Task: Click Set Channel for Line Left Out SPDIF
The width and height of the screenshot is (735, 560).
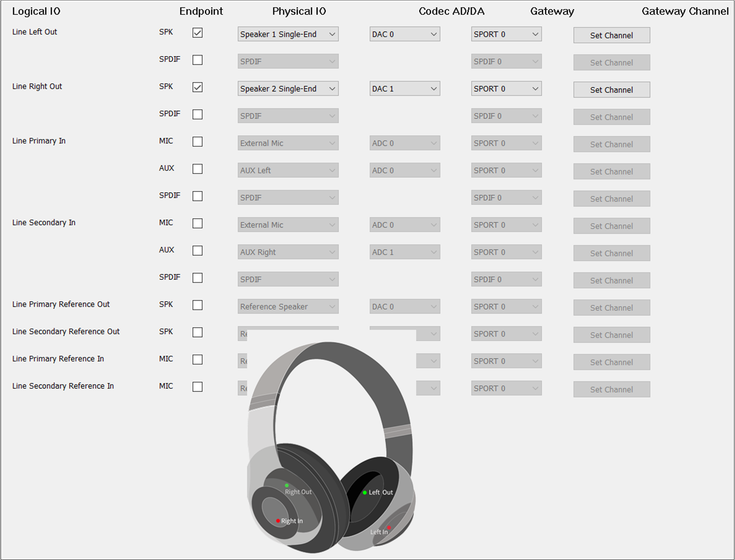Action: pos(611,62)
